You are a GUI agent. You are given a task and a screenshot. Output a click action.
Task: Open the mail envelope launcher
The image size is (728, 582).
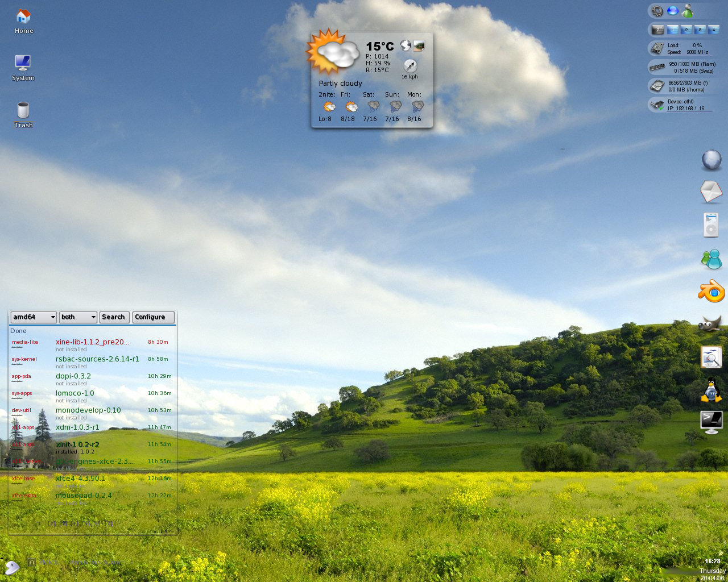[711, 192]
